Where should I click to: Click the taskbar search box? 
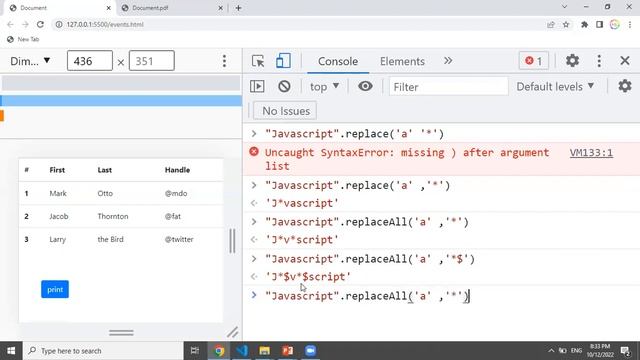click(103, 351)
